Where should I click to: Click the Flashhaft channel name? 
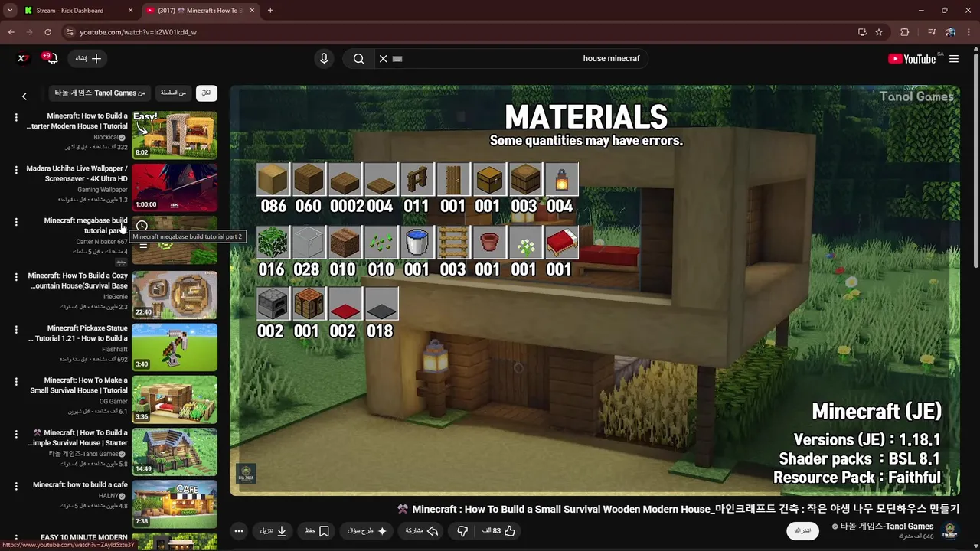pos(115,350)
